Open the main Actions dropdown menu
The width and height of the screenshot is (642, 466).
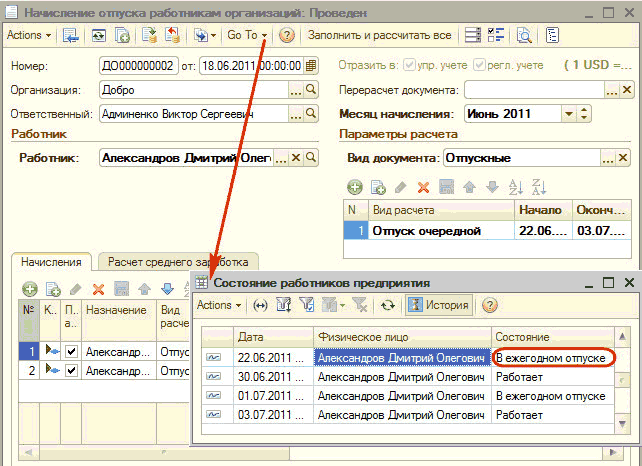click(29, 35)
